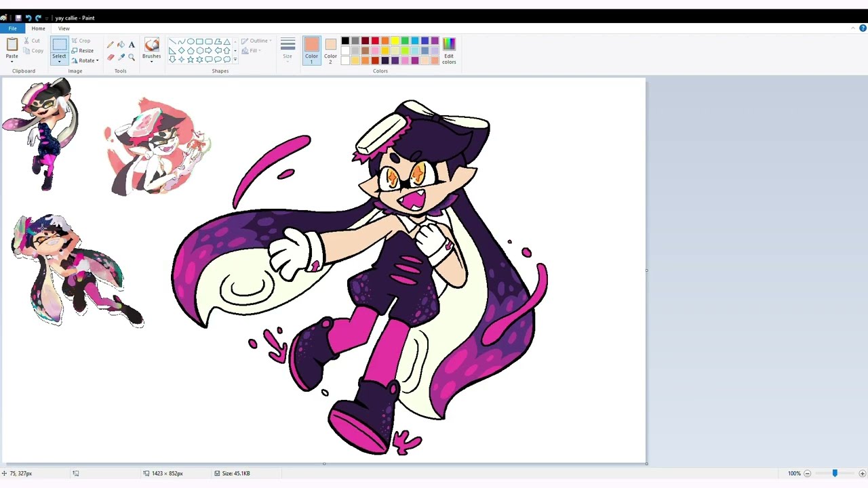
Task: Open the Rotate dropdown
Action: 85,60
